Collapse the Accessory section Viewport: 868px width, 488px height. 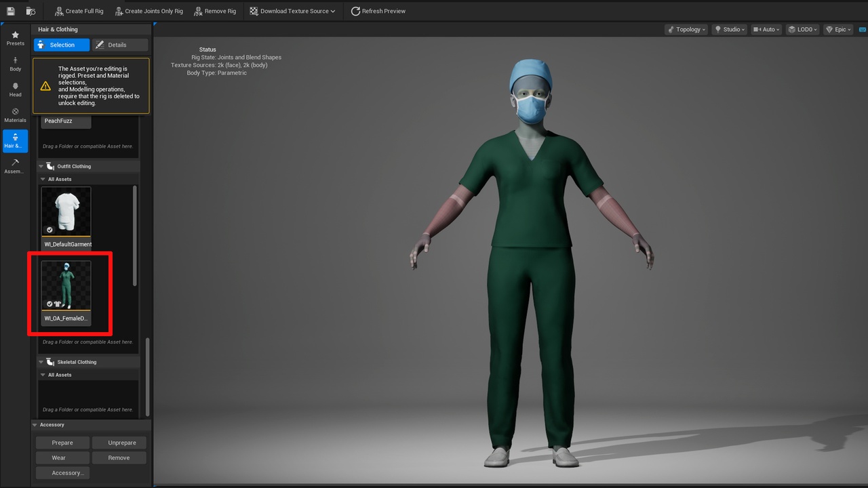[35, 425]
